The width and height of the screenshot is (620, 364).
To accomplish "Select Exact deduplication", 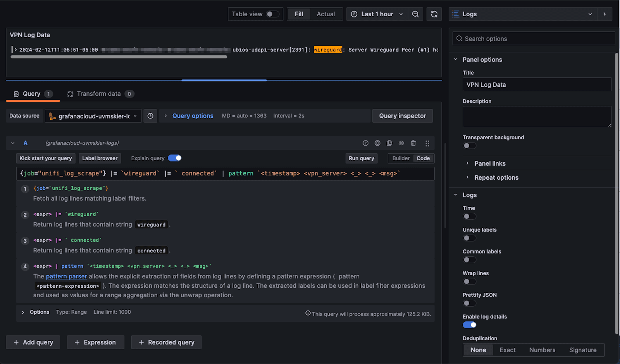I will click(508, 350).
